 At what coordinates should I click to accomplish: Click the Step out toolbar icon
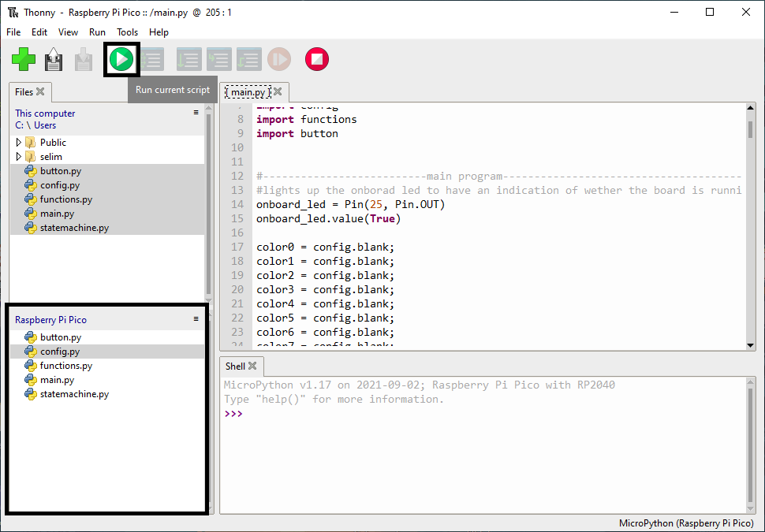248,59
